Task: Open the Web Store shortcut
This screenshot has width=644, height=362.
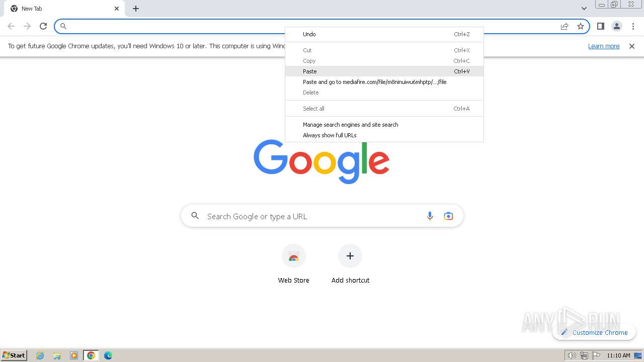Action: (294, 264)
